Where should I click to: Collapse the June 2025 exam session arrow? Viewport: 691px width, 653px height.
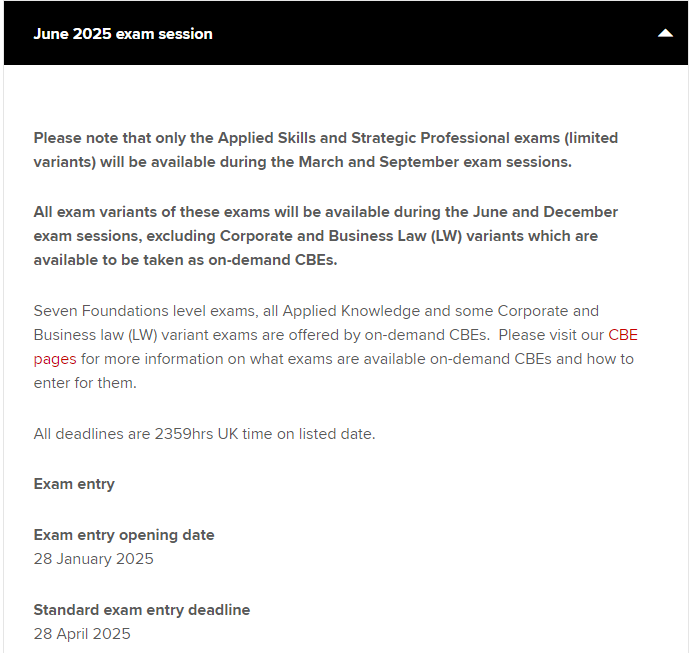665,33
